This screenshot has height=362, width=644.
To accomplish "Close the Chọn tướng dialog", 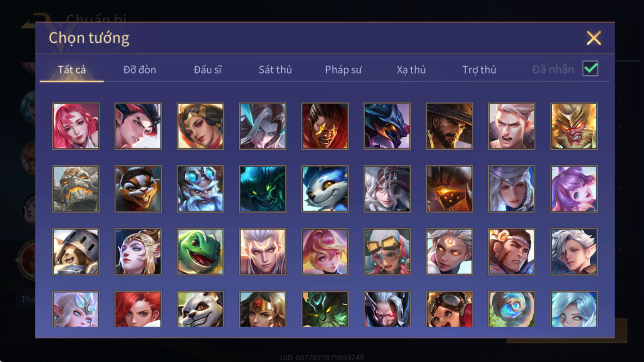I will (x=594, y=38).
